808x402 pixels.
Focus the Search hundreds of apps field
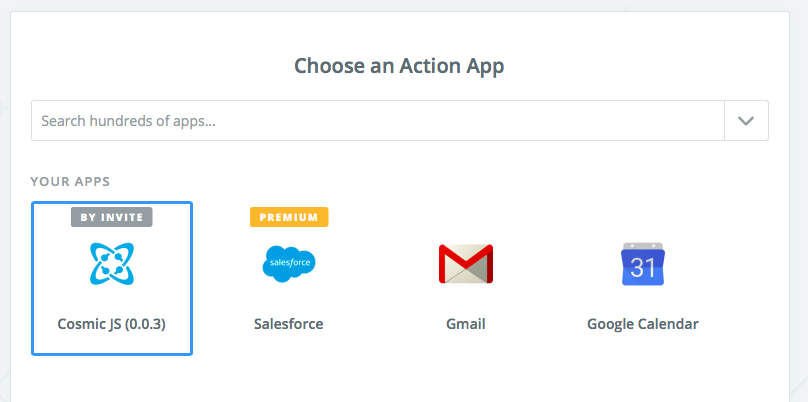point(377,120)
